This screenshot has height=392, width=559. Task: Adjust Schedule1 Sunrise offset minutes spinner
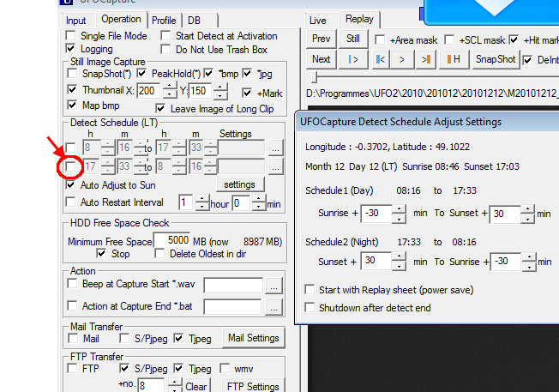386,213
